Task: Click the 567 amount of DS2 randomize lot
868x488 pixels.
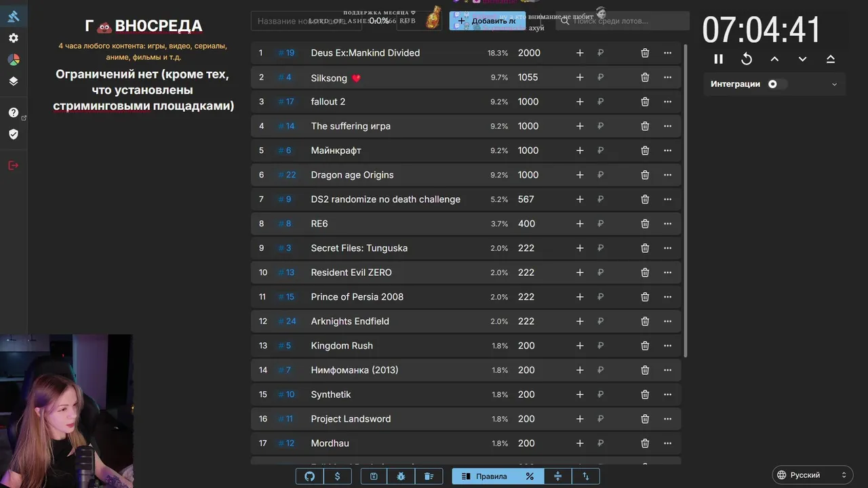Action: tap(526, 199)
